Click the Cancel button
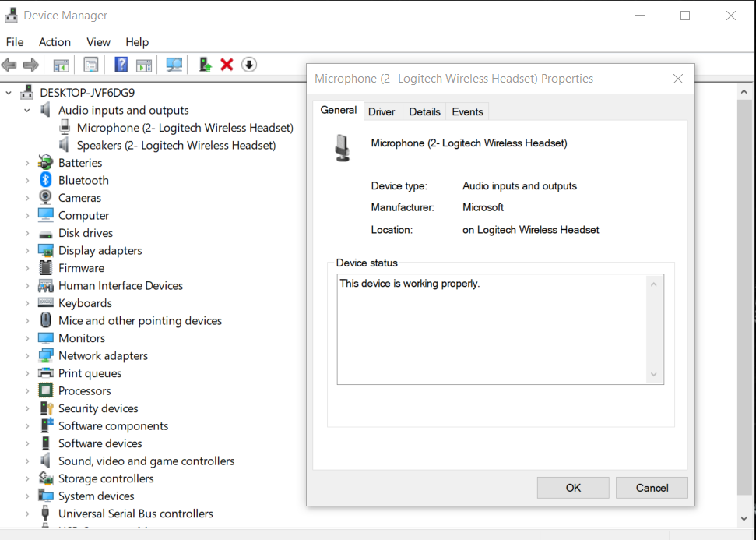 tap(652, 488)
